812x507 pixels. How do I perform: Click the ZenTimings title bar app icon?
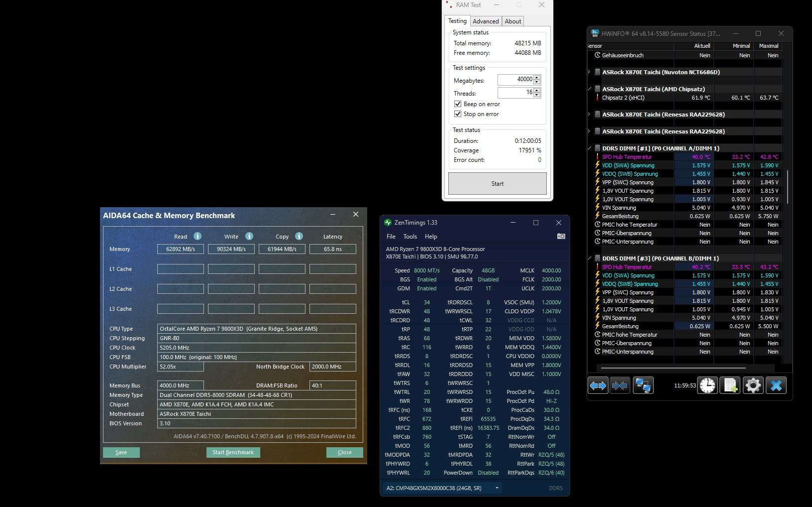tap(388, 223)
